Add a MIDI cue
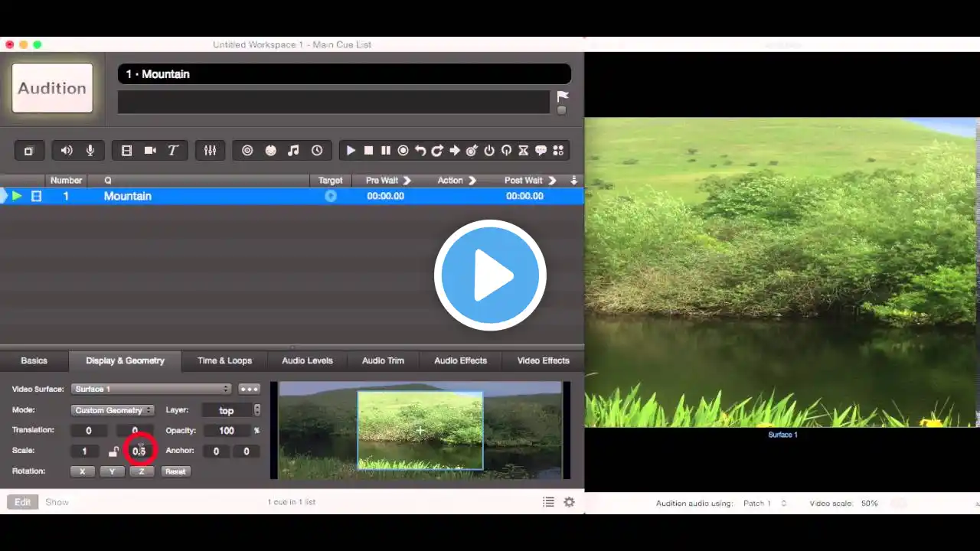This screenshot has height=551, width=980. pos(270,151)
